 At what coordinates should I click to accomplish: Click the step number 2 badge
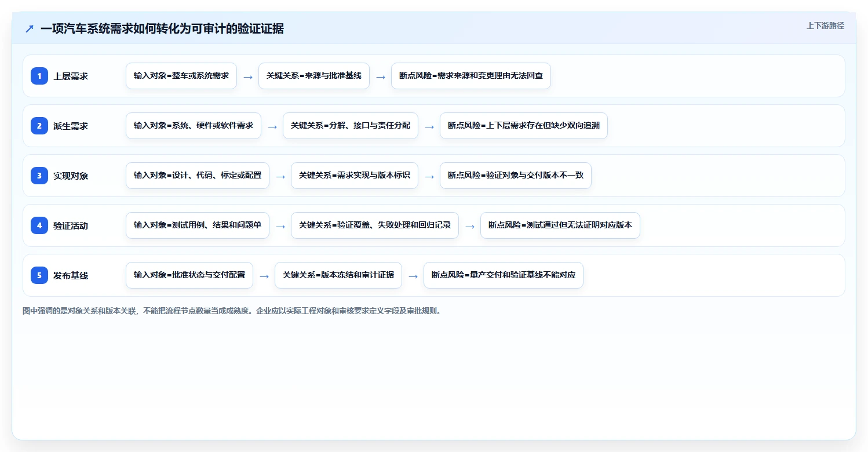tap(39, 126)
